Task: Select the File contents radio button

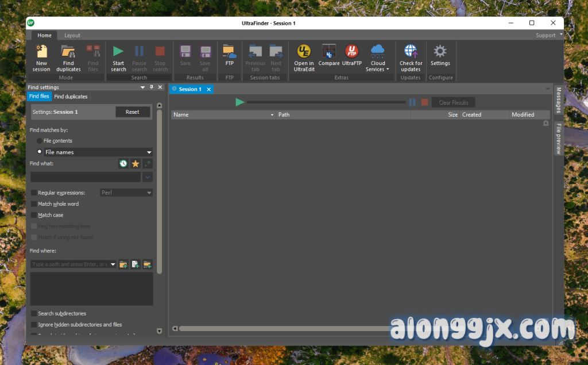Action: 40,141
